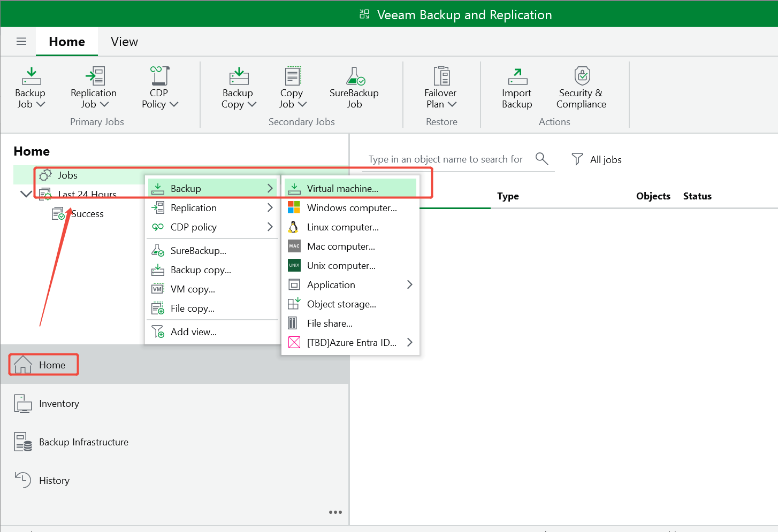Switch to the View tab

pyautogui.click(x=124, y=41)
